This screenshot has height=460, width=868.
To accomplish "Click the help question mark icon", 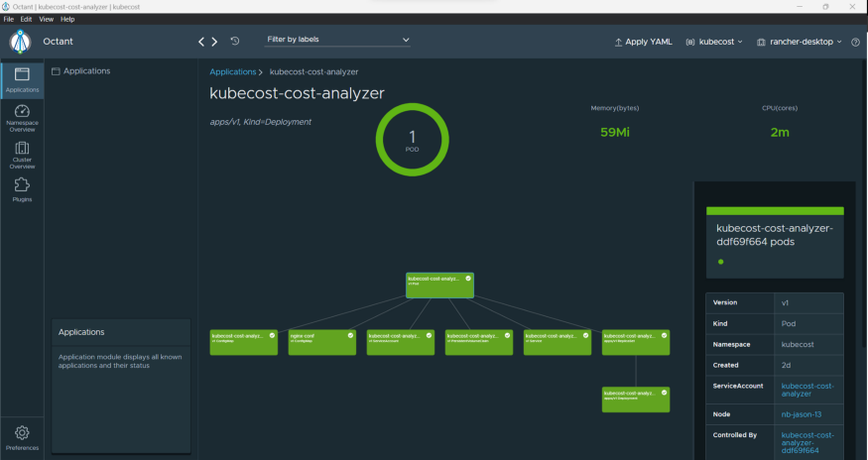I will click(x=855, y=43).
